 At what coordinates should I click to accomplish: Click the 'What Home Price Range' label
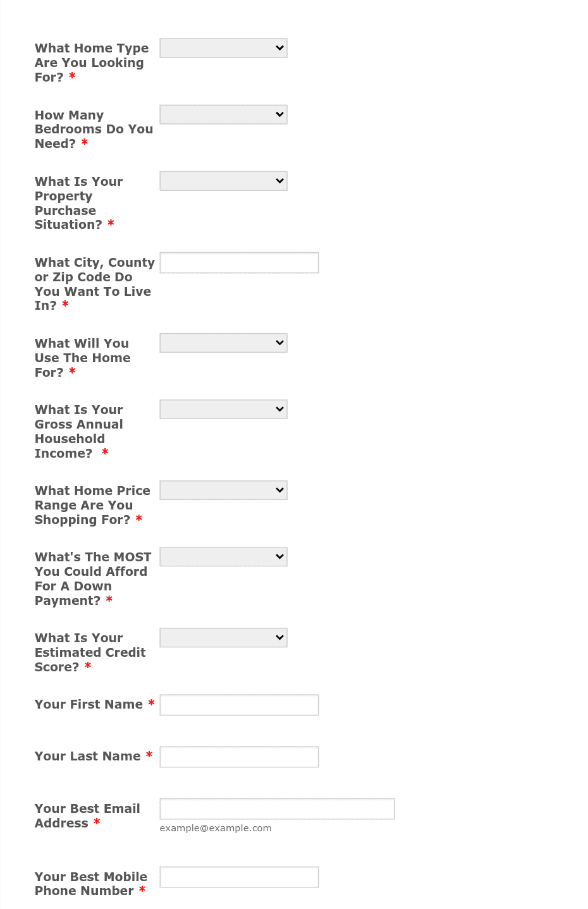[92, 505]
